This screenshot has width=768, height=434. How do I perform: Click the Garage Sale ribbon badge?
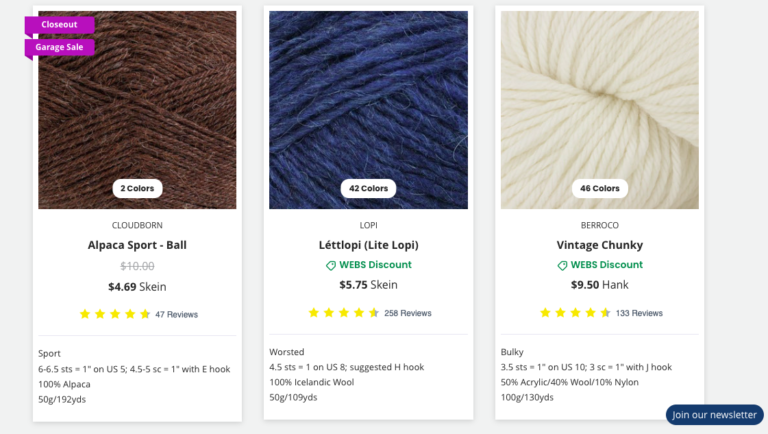click(59, 47)
